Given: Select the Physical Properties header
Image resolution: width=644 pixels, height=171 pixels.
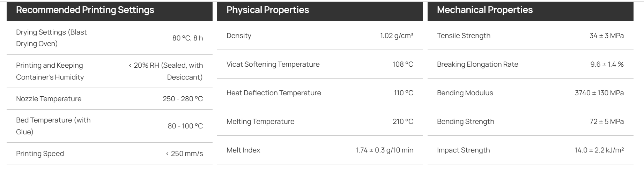Looking at the screenshot, I should [268, 10].
